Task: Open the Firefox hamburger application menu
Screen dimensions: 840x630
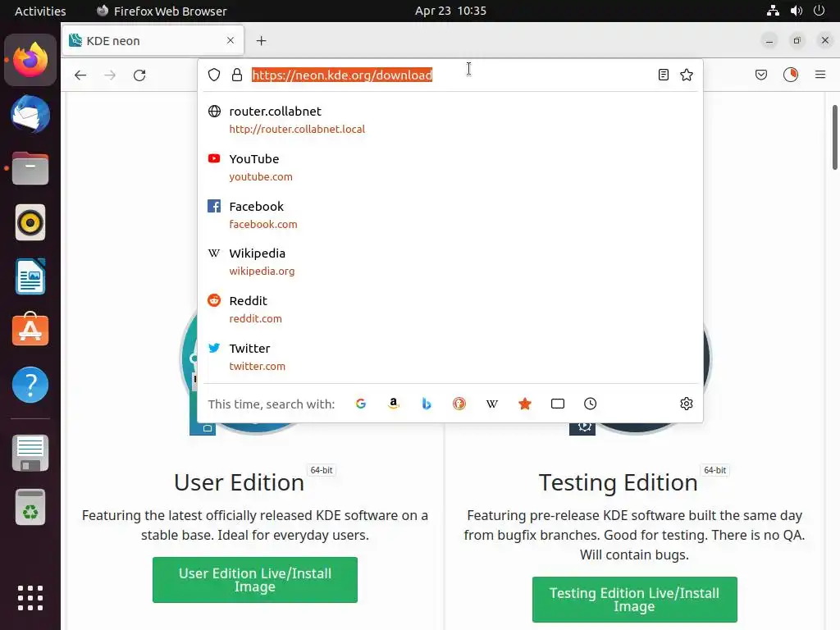Action: coord(820,75)
